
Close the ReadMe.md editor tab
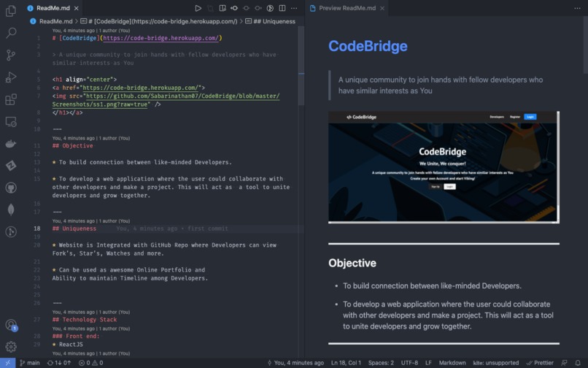pos(77,8)
